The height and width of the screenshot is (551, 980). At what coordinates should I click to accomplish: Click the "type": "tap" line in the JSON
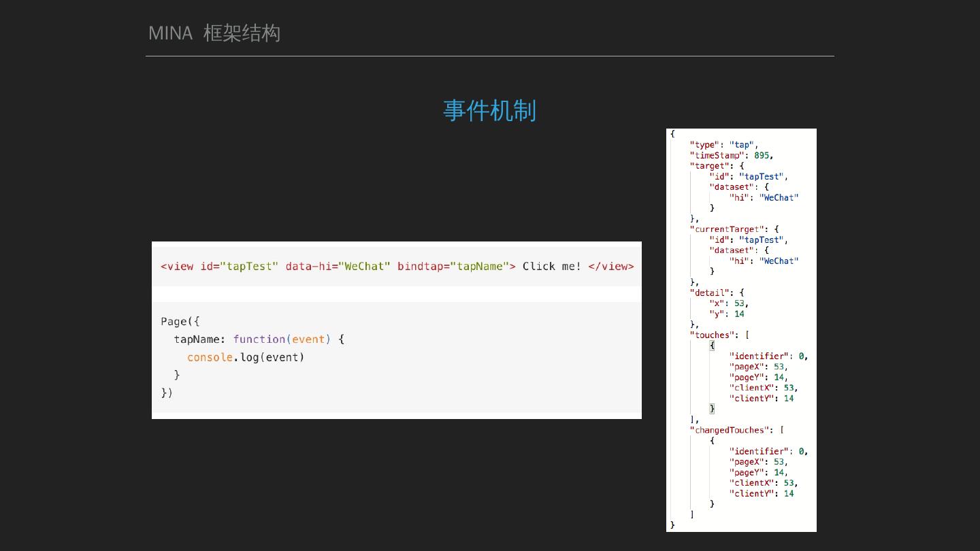[x=723, y=145]
